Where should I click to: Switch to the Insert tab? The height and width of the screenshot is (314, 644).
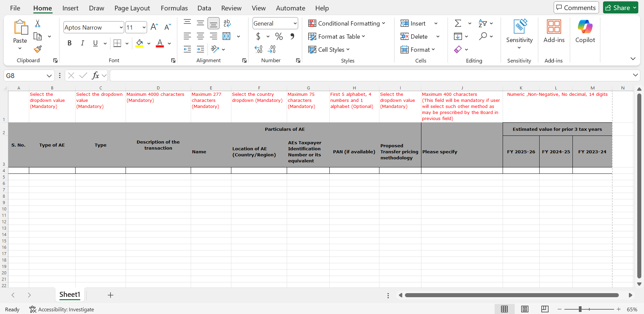(x=70, y=8)
